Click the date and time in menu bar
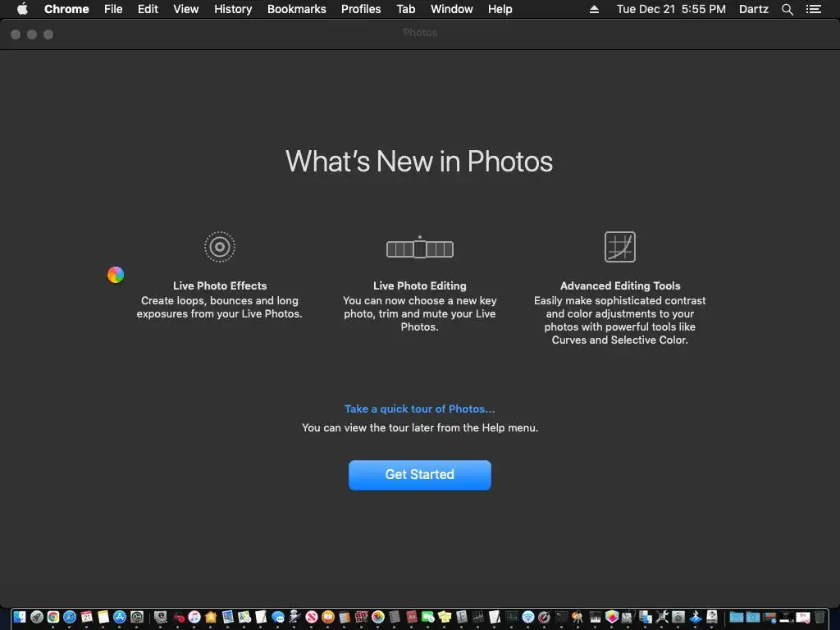Viewport: 840px width, 630px height. tap(671, 9)
